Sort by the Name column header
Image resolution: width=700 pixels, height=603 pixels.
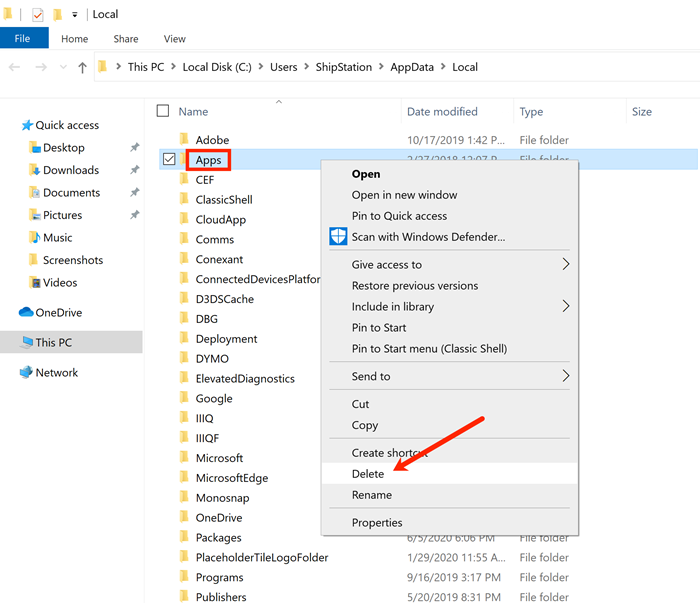click(x=193, y=112)
